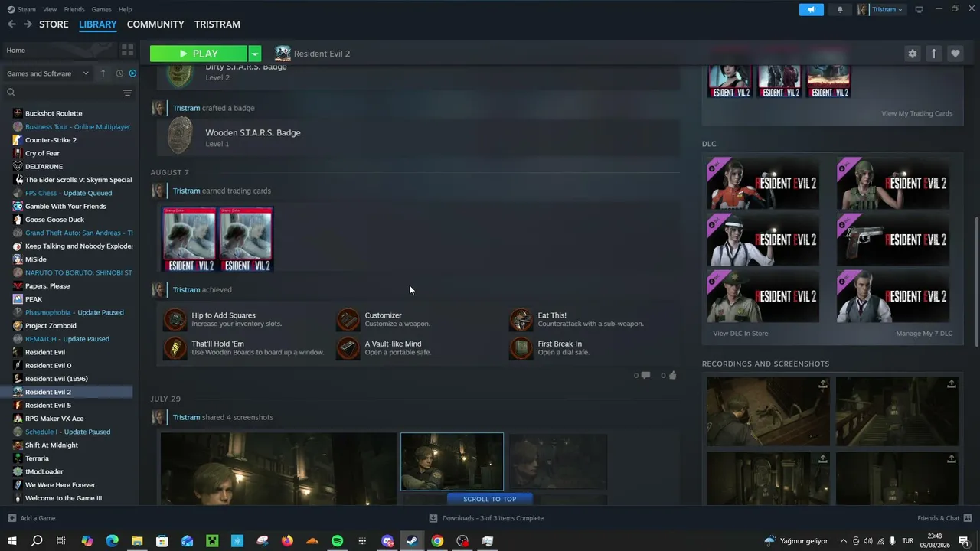The width and height of the screenshot is (980, 551).
Task: Click the green PLAY button
Action: 198,54
